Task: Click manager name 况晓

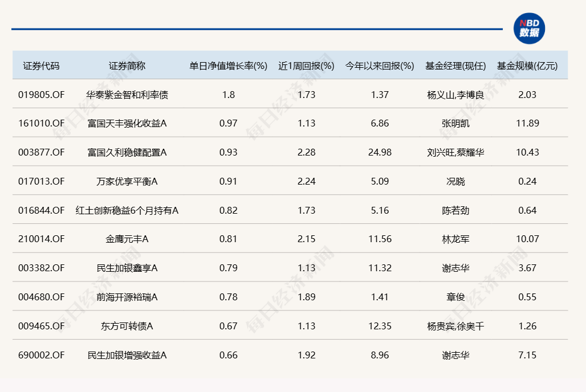Action: tap(455, 182)
